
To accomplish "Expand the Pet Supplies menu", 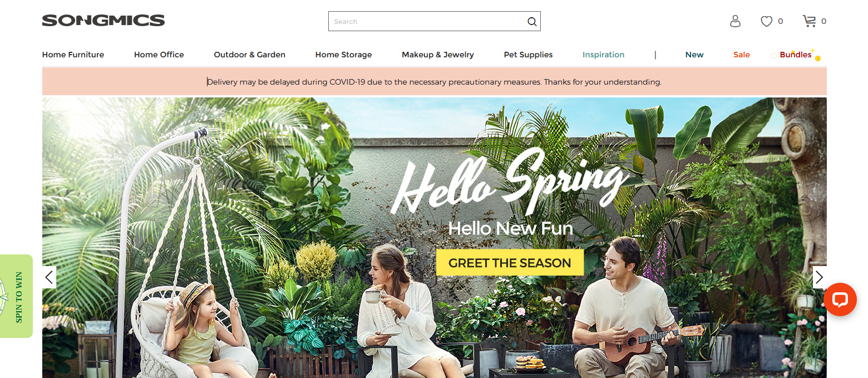I will click(528, 55).
